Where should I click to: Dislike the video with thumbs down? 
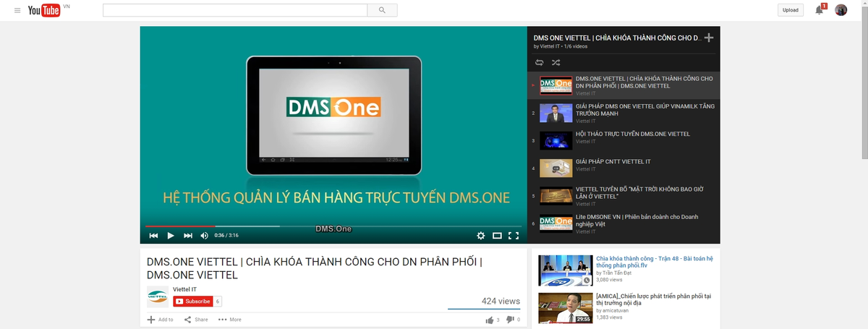(512, 320)
